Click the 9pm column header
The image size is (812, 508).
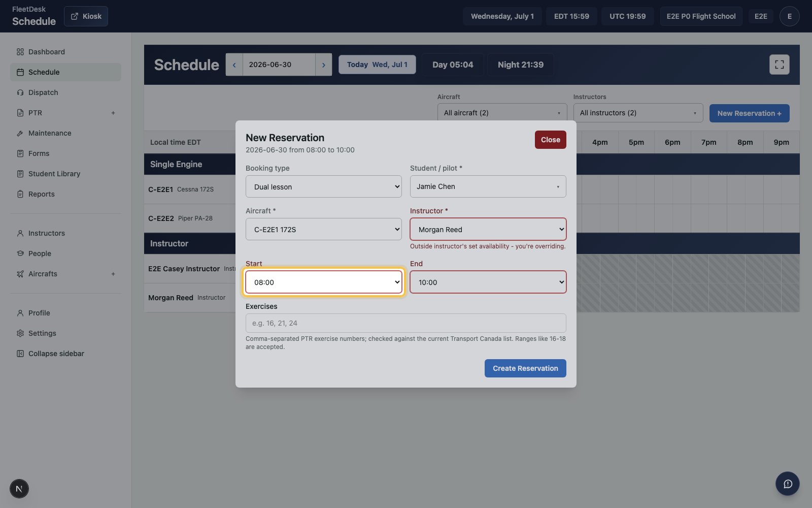(x=782, y=142)
